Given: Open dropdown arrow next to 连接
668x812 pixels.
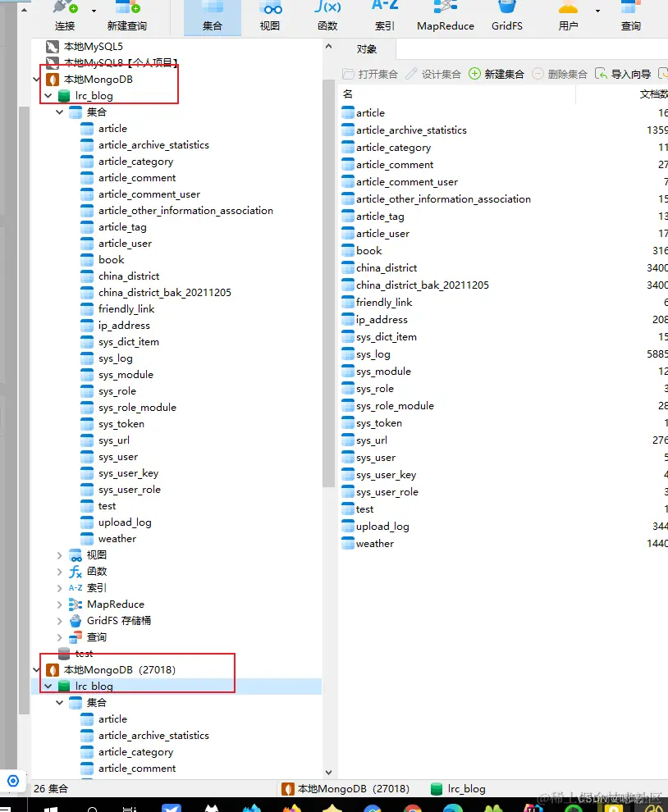Looking at the screenshot, I should [x=94, y=11].
